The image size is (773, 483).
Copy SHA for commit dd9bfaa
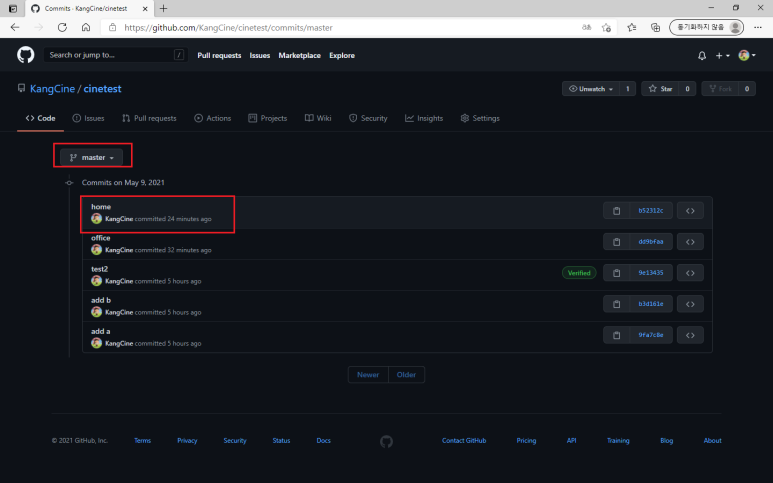click(616, 242)
